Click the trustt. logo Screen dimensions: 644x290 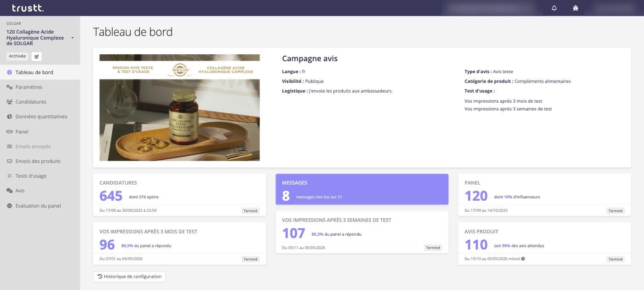[28, 8]
